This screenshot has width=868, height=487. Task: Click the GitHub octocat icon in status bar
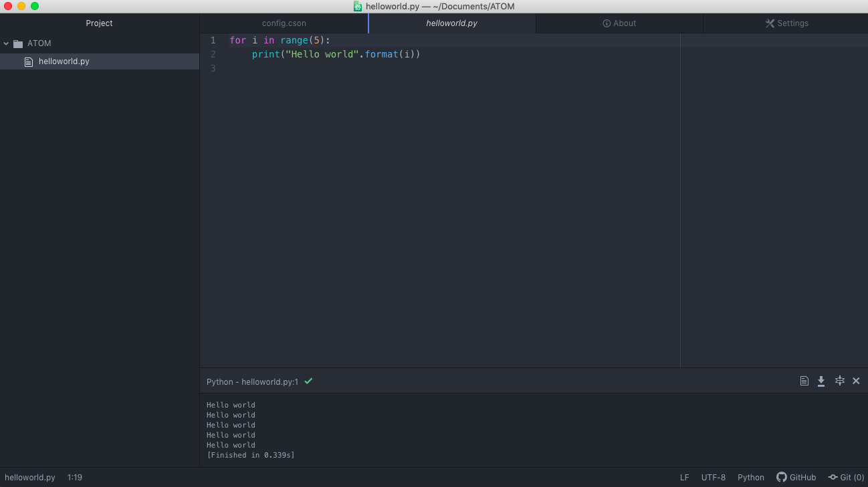pyautogui.click(x=781, y=477)
